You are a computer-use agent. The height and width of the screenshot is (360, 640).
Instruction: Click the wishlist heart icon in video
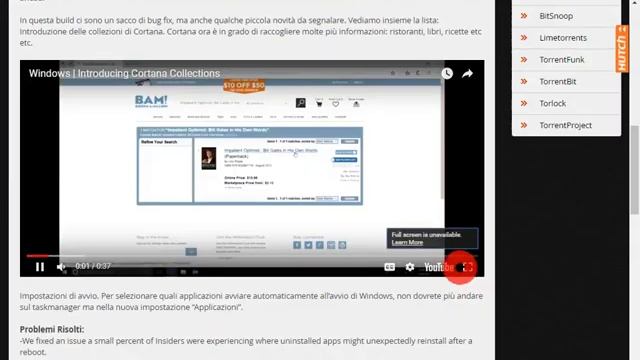pyautogui.click(x=336, y=104)
